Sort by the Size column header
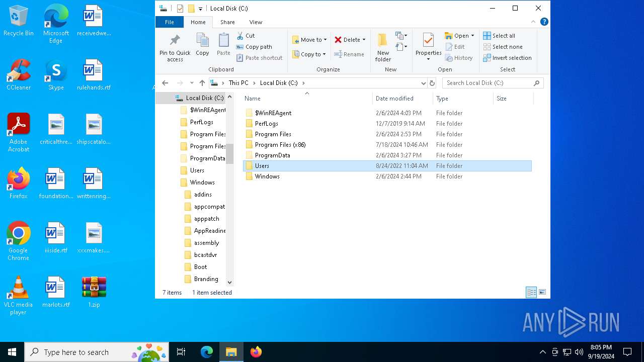The image size is (644, 362). point(513,99)
